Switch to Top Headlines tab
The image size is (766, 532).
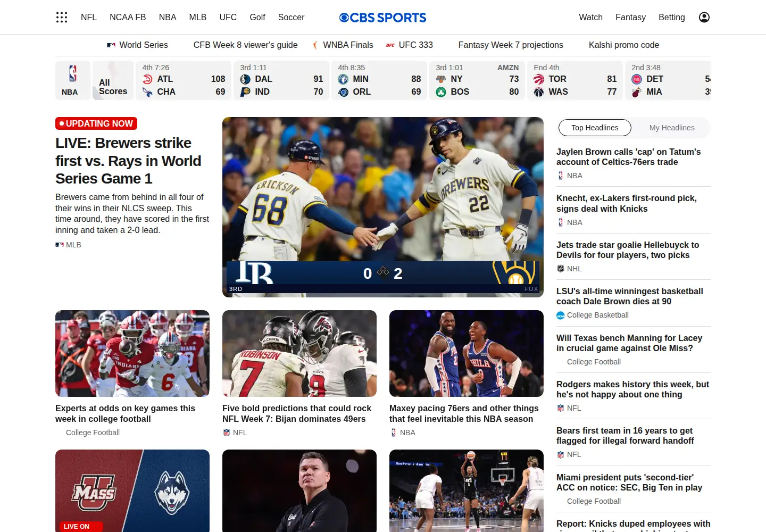pos(595,128)
